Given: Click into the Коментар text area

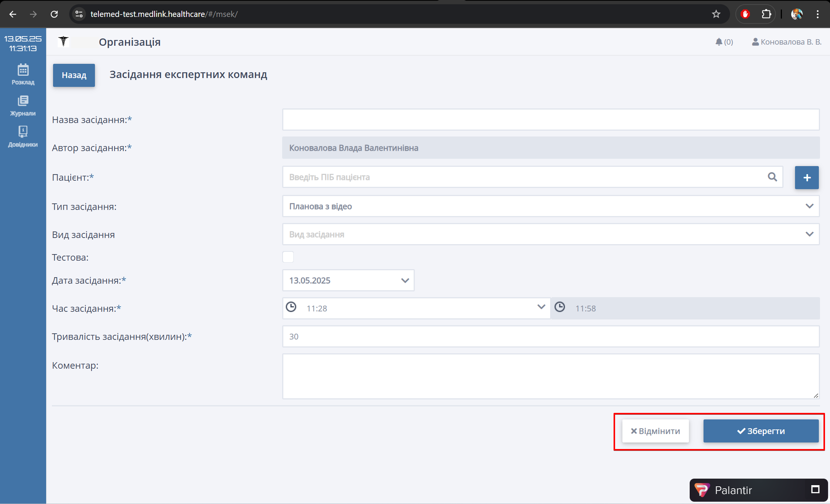Looking at the screenshot, I should (551, 376).
